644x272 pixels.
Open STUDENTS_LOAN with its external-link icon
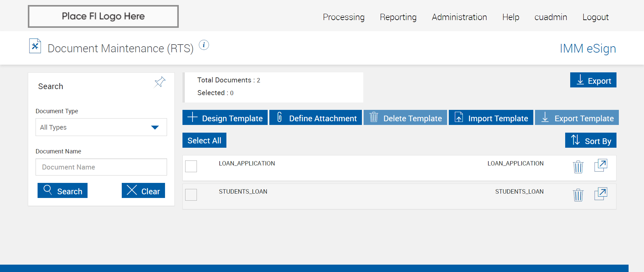pyautogui.click(x=600, y=194)
